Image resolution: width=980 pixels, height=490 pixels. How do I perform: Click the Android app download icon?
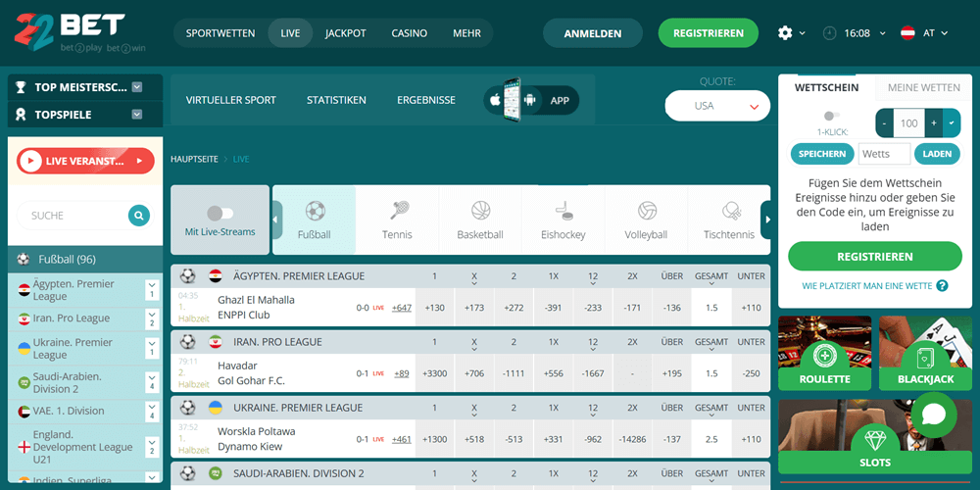coord(530,100)
